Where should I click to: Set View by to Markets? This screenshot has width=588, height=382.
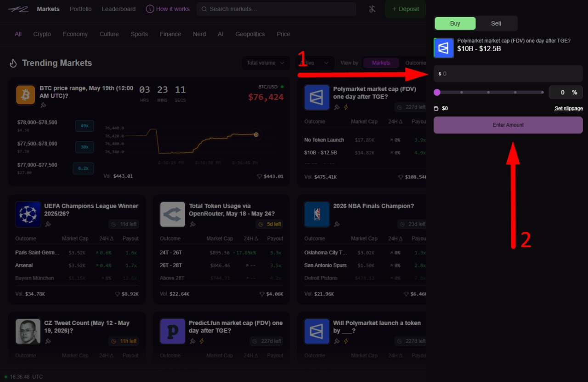[381, 63]
